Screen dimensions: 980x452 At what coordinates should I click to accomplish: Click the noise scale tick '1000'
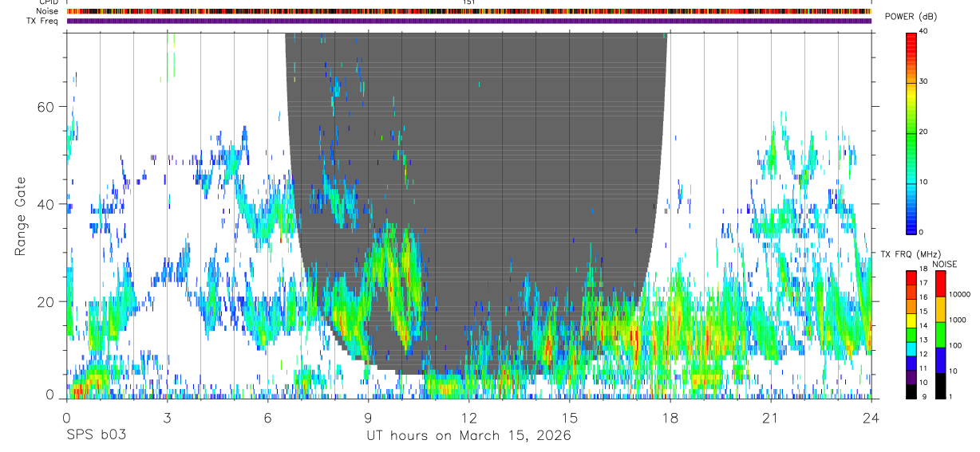957,320
